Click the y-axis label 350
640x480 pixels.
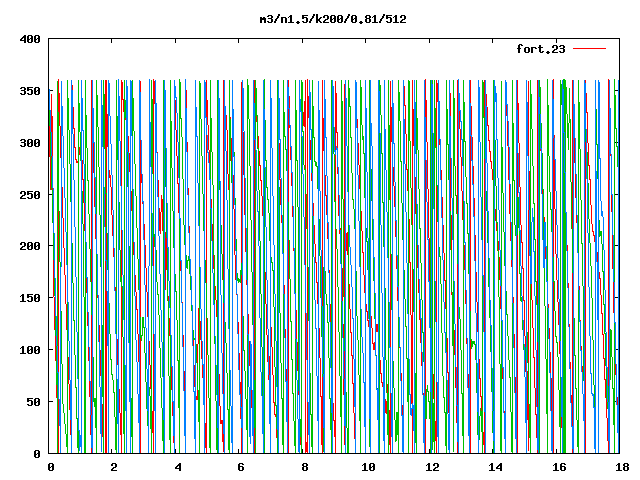coord(30,91)
